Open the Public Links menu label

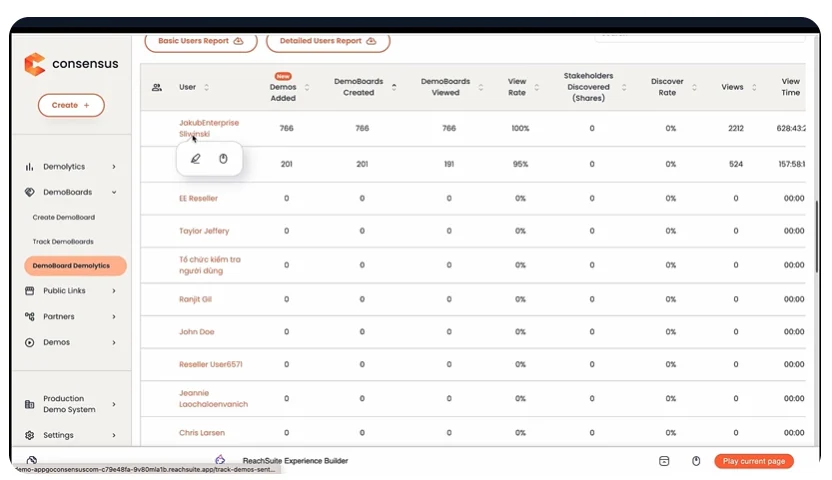[x=64, y=291]
